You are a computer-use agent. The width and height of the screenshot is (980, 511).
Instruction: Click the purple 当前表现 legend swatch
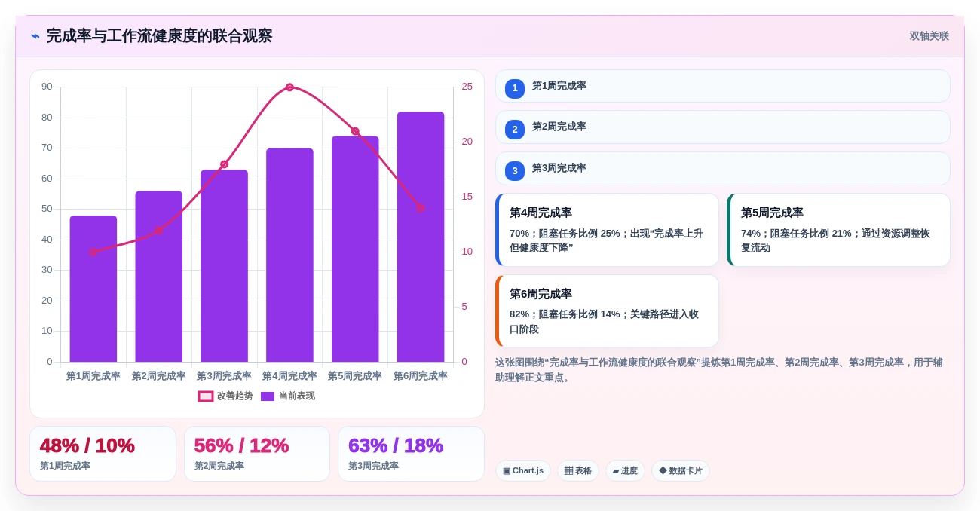(x=268, y=396)
